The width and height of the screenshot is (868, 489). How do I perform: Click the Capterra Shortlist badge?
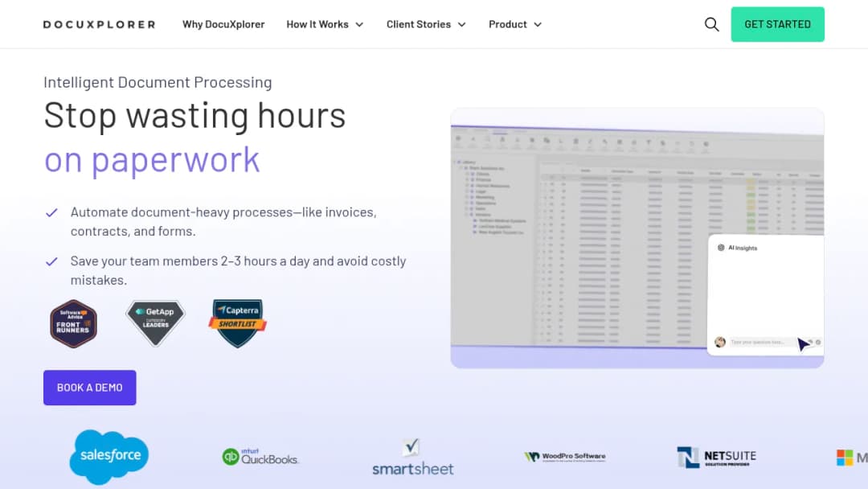click(x=237, y=323)
